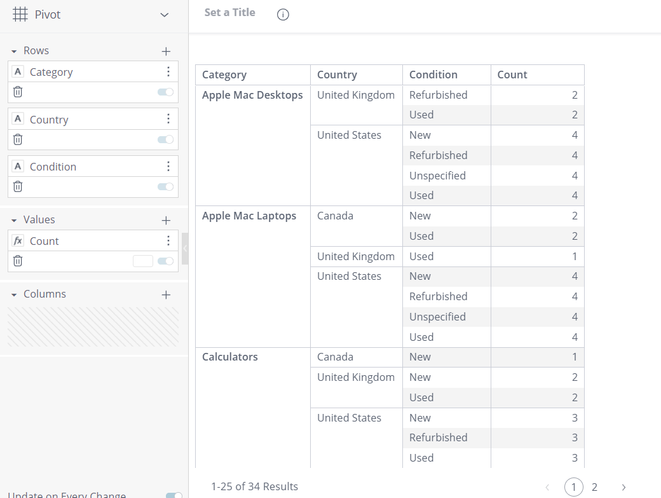Open Country field options menu
661x498 pixels.
click(168, 119)
